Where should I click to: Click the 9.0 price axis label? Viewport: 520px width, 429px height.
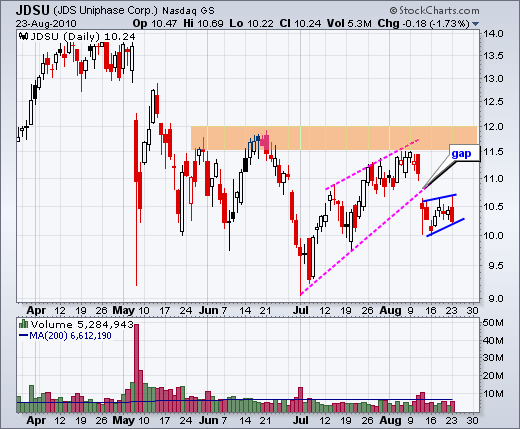point(496,298)
